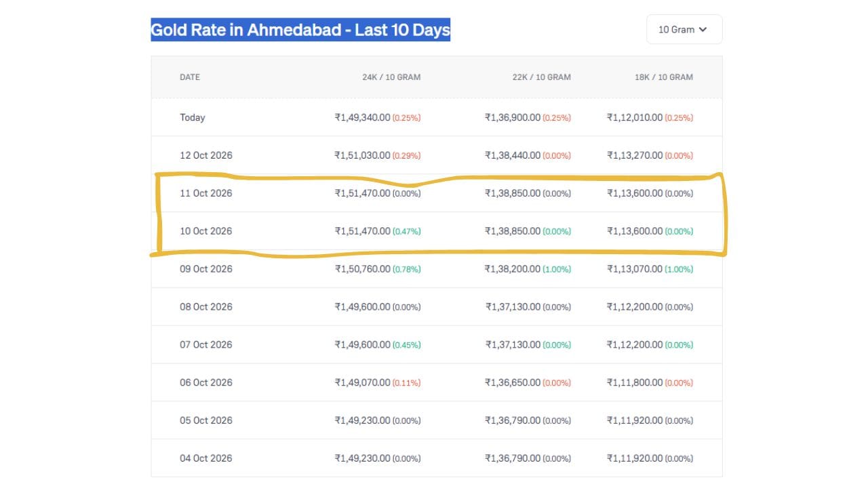
Task: Select 18K price ₹1,13,270.00 for 12 Oct
Action: (x=635, y=155)
